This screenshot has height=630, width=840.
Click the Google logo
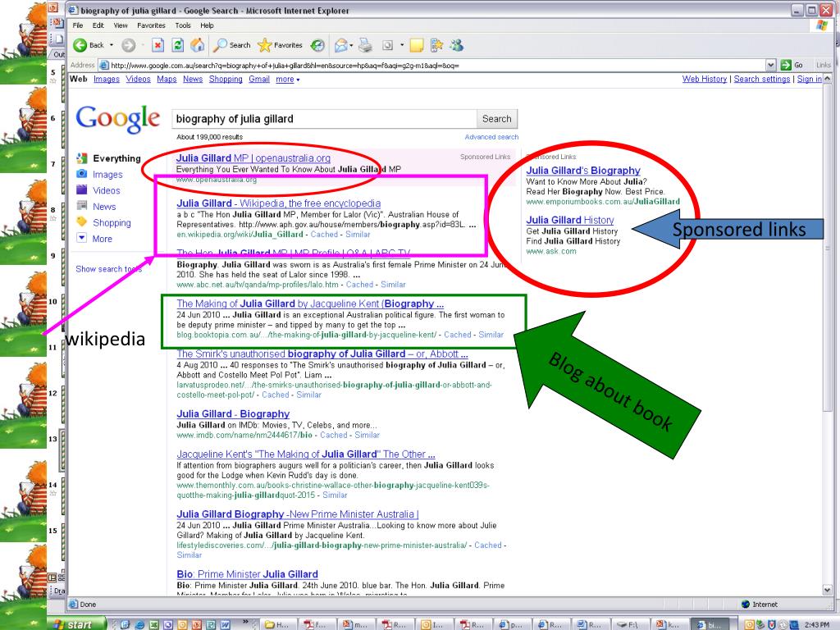tap(118, 118)
